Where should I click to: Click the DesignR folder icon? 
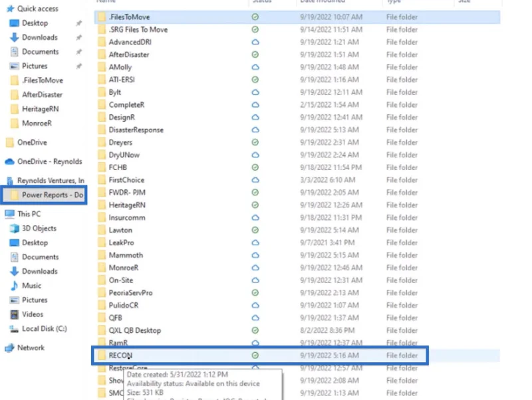coord(102,118)
